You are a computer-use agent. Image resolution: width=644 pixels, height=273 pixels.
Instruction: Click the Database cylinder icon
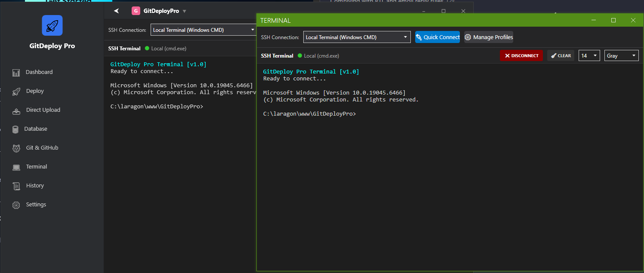[15, 129]
